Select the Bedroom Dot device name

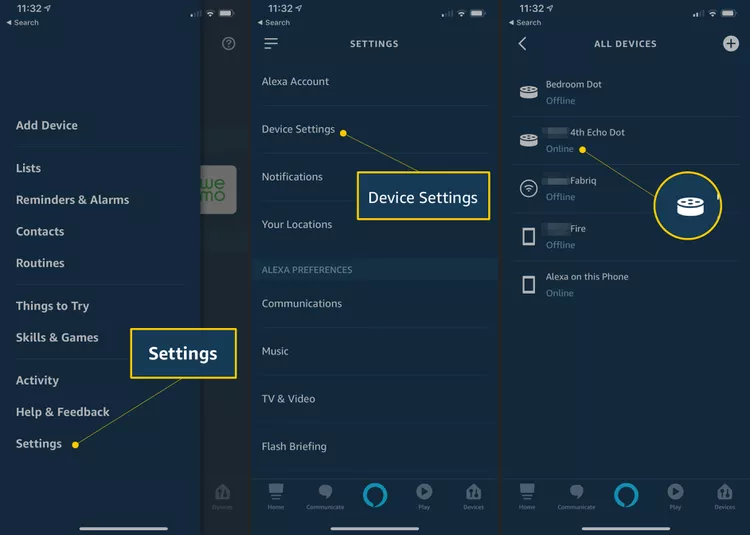click(574, 85)
